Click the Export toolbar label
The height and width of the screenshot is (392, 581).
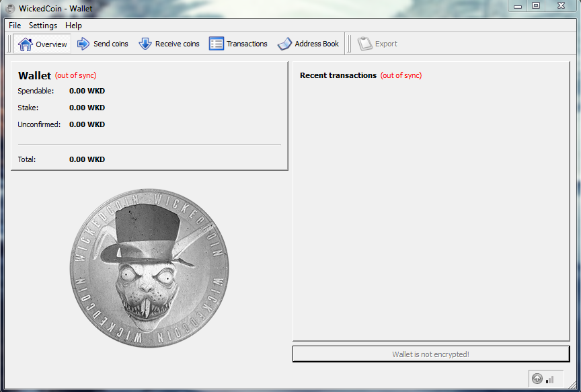386,44
